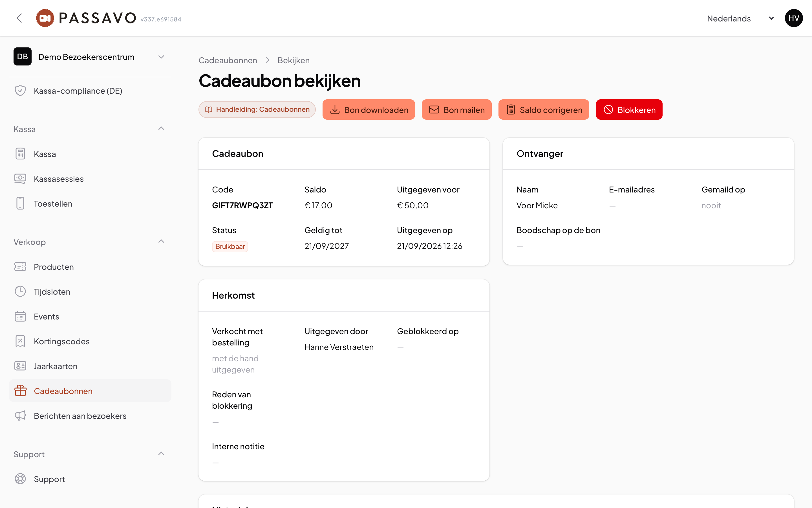Click the Herkomst card title
Image resolution: width=812 pixels, height=508 pixels.
(x=233, y=295)
